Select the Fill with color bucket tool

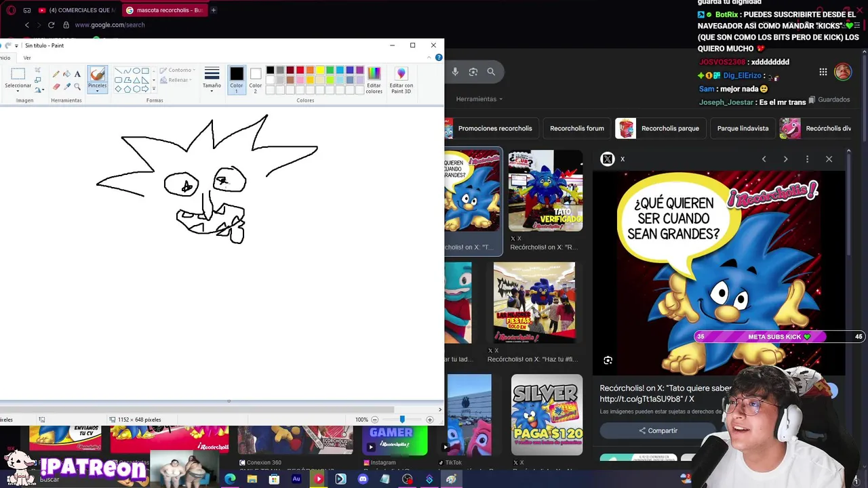[x=66, y=74]
